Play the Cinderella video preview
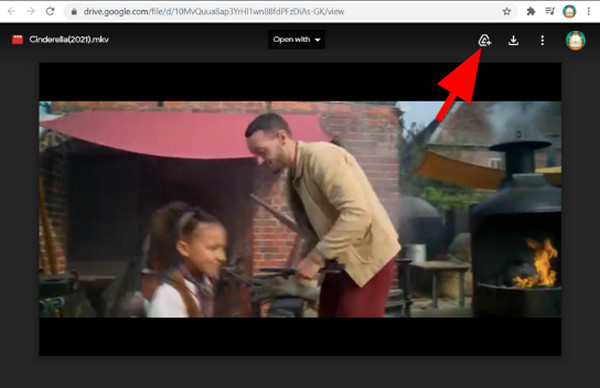 [x=300, y=209]
